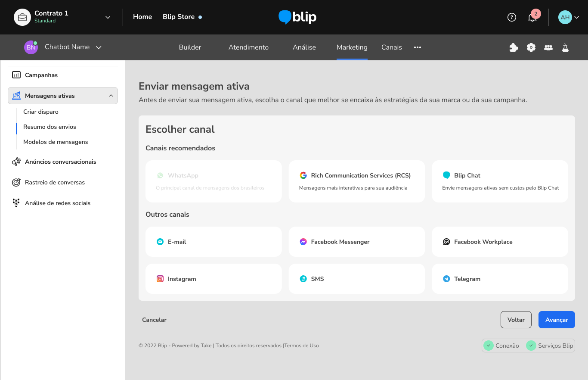Select the Telegram channel card
The height and width of the screenshot is (380, 588).
click(x=500, y=279)
